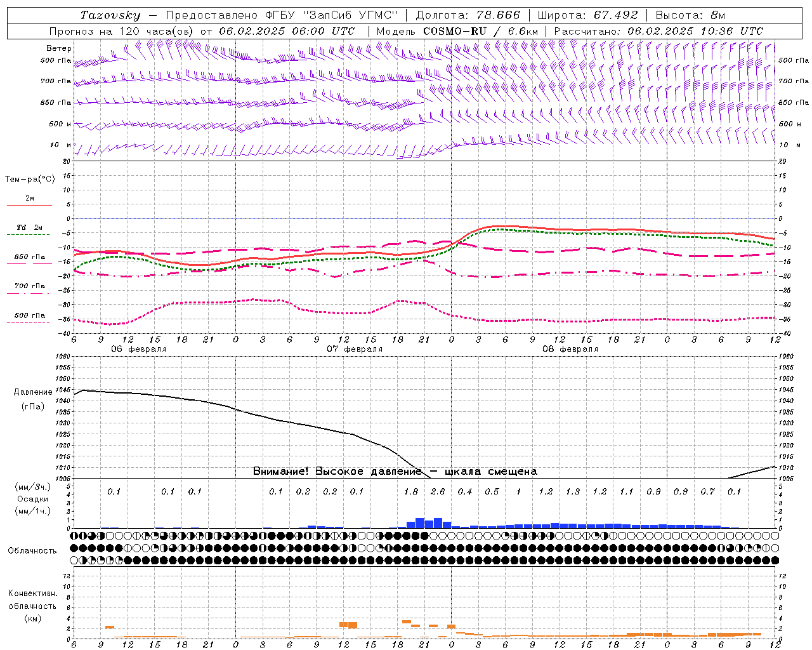Click the Осадки panel label

32,499
